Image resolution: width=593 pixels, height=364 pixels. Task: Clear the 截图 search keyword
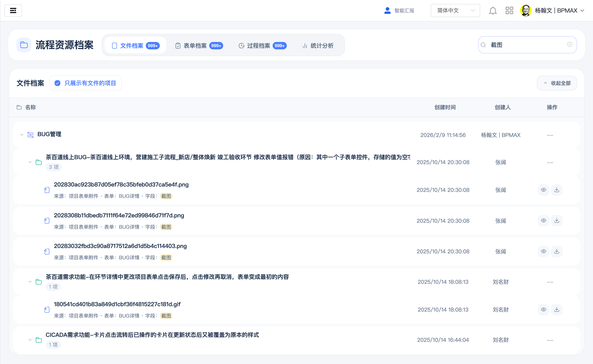(x=570, y=44)
